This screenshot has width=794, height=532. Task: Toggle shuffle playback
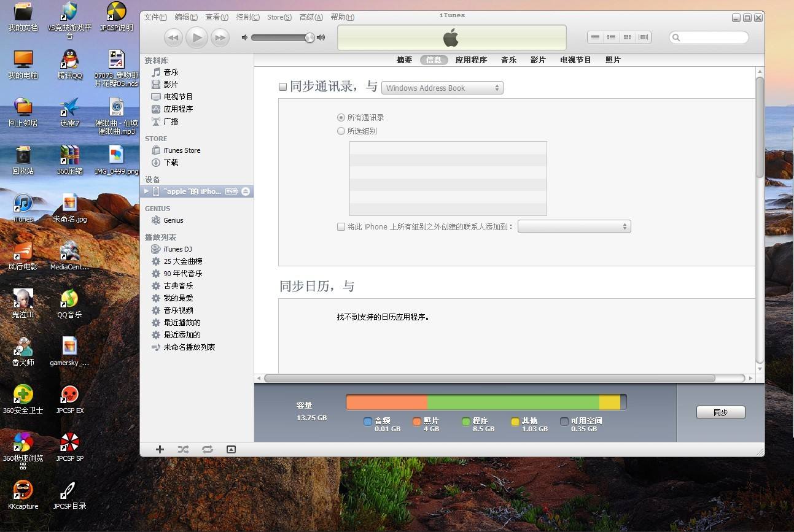tap(183, 449)
